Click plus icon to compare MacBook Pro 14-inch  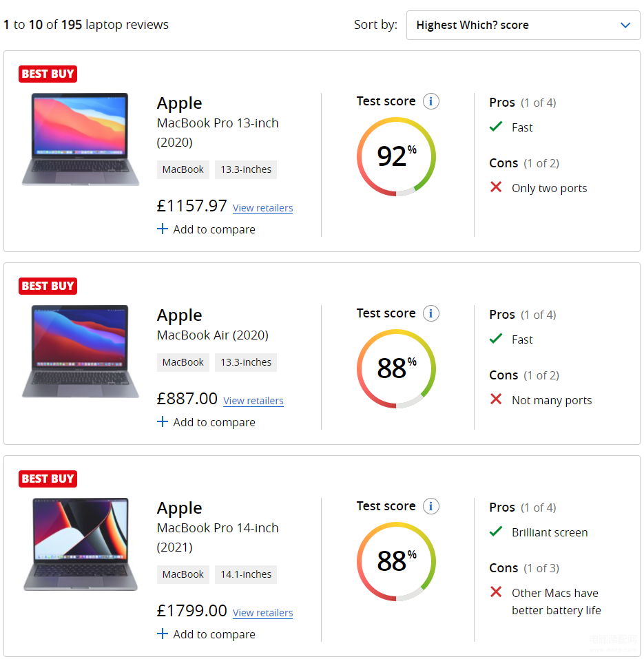[x=163, y=634]
